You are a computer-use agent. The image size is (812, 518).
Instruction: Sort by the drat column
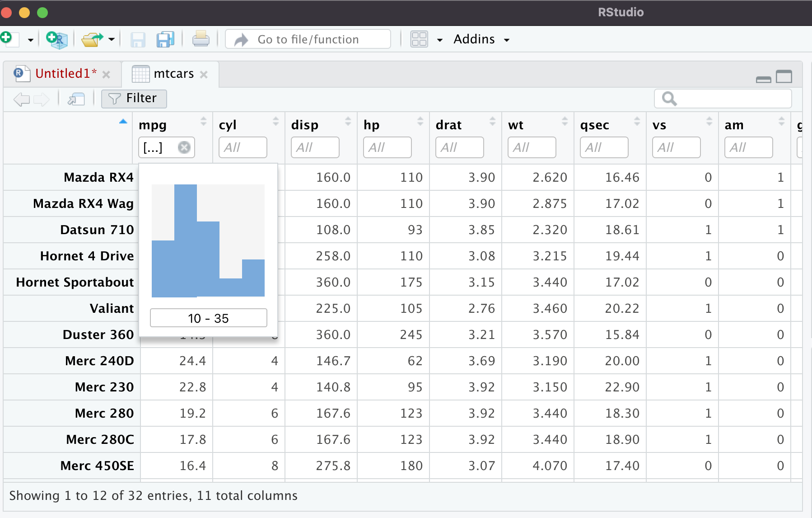point(492,121)
